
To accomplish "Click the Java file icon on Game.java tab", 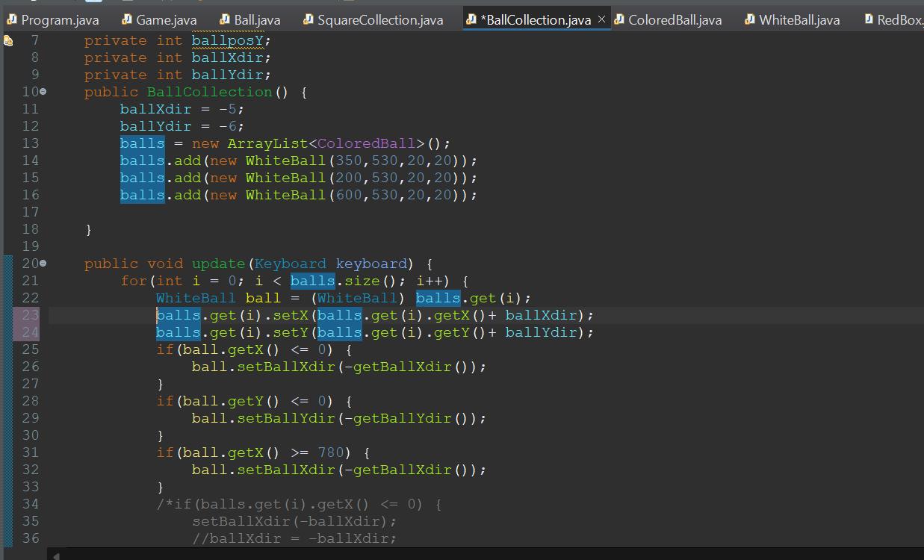I will (129, 19).
